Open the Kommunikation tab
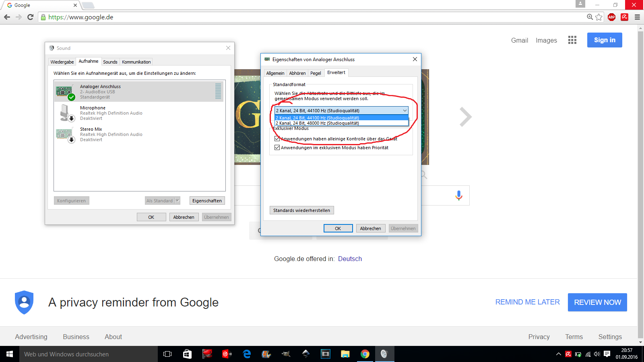 coord(136,62)
